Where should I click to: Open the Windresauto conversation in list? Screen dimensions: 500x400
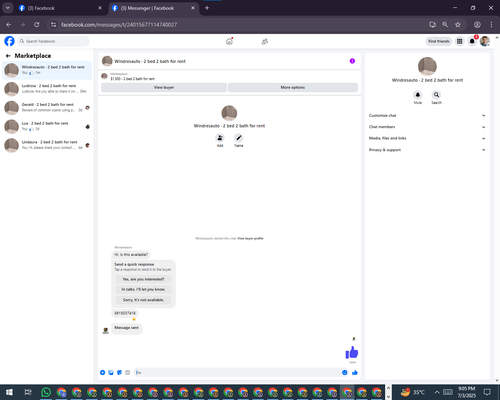tap(47, 70)
